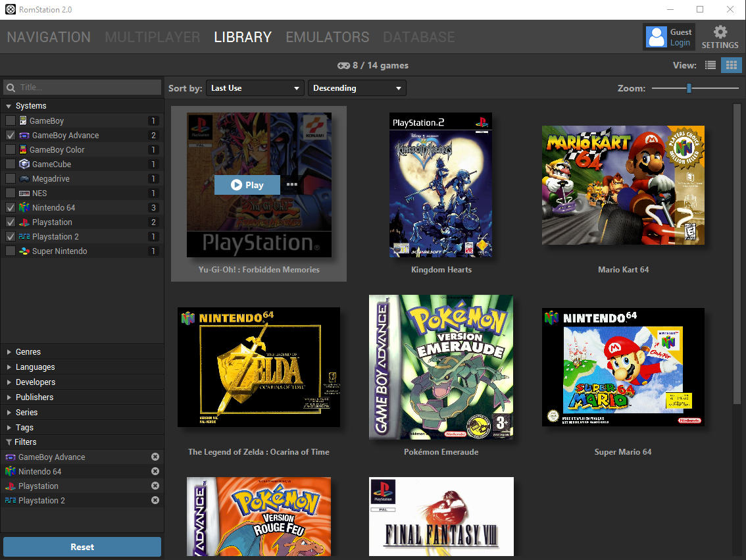This screenshot has height=560, width=746.
Task: Enable the Megadrive checkbox
Action: coord(11,178)
